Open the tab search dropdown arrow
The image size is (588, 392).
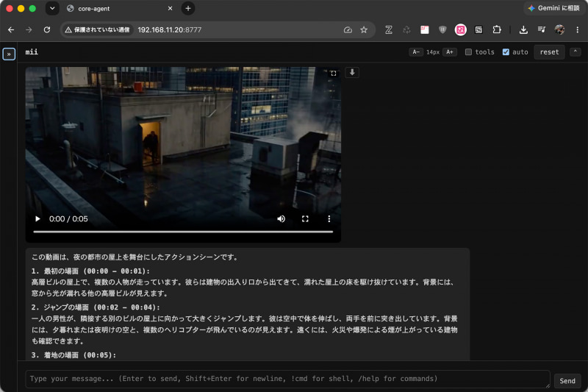(52, 8)
